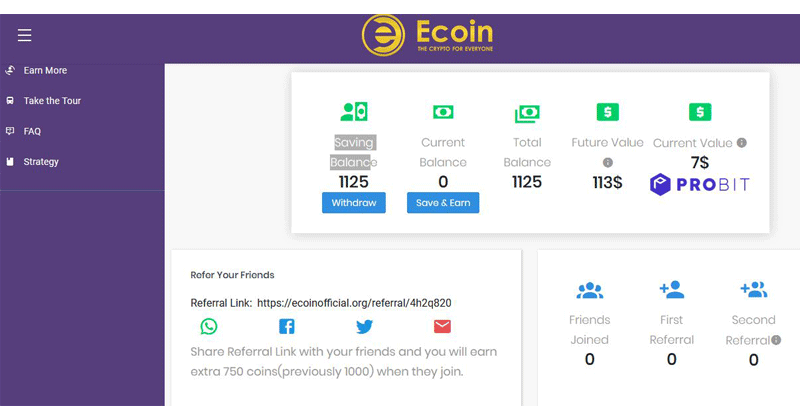
Task: Click the Ecoin logo in header
Action: (428, 35)
